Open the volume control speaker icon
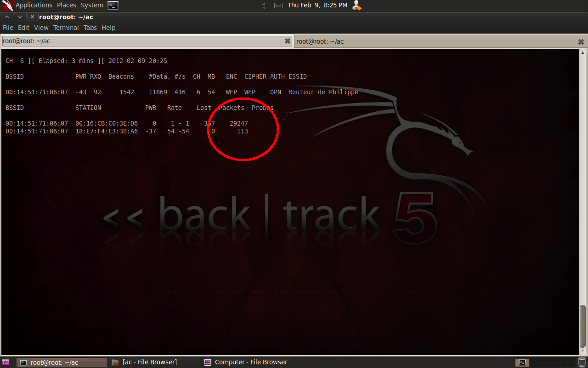Viewport: 588px width, 368px height. point(264,6)
